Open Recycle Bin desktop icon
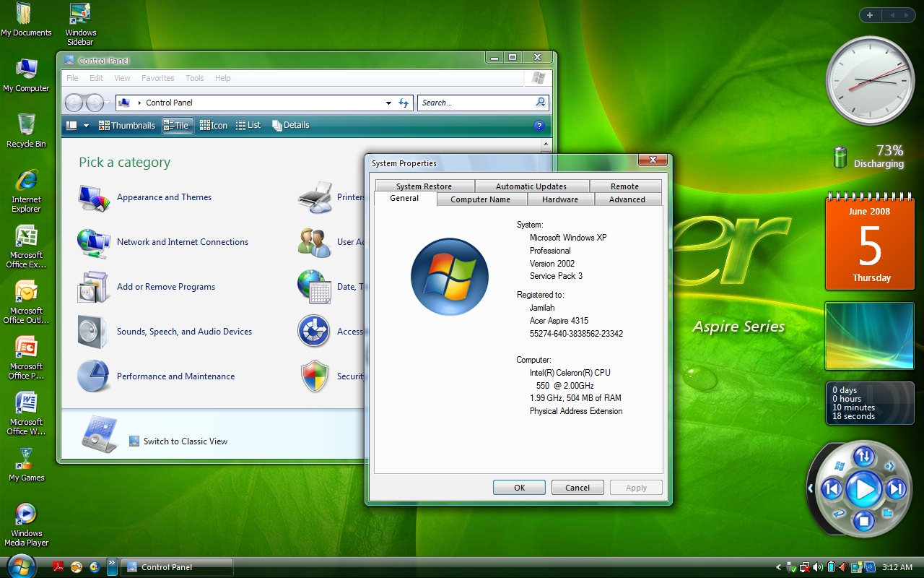This screenshot has width=924, height=578. 26,130
